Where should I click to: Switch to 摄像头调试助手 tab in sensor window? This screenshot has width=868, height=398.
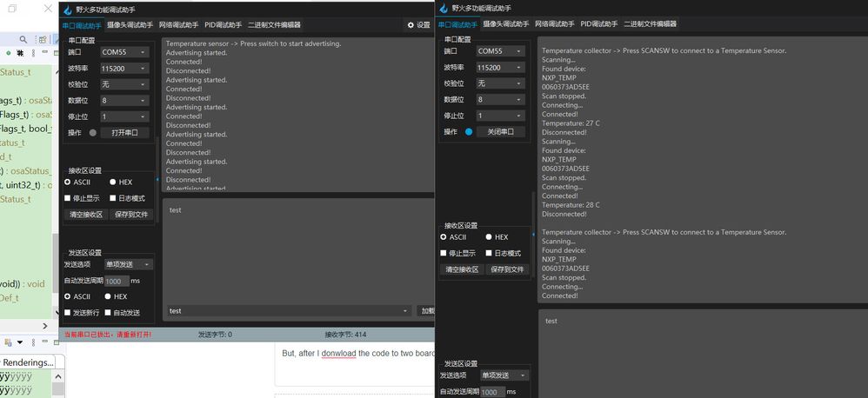[130, 25]
